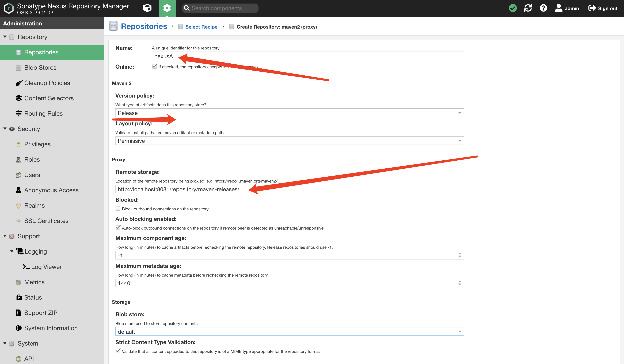Select Blob Stores in sidebar menu

point(40,68)
